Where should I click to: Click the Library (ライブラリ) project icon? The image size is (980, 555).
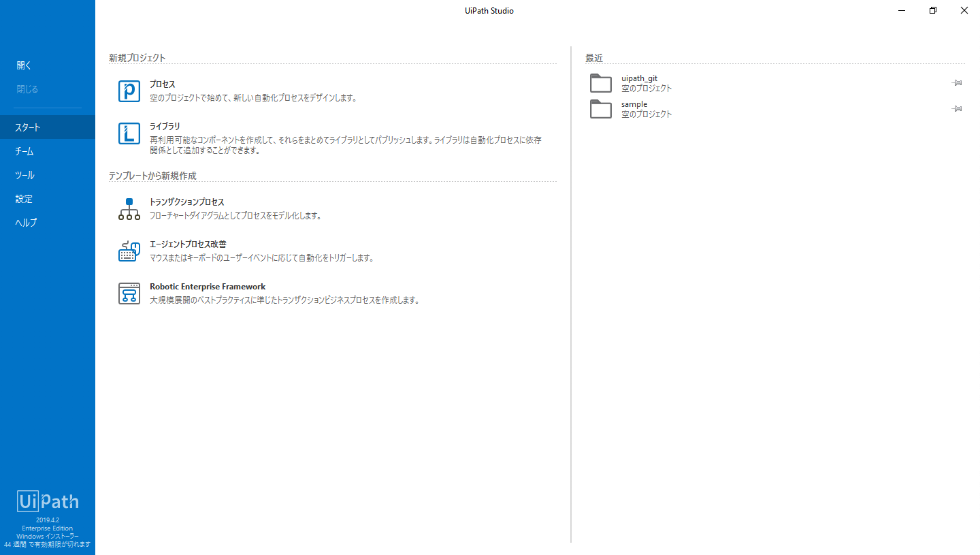click(129, 133)
